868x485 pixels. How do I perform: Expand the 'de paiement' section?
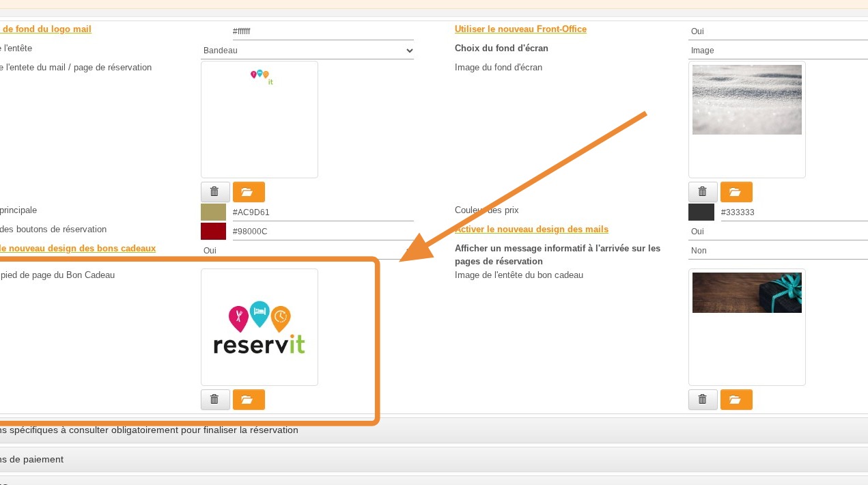tap(434, 460)
